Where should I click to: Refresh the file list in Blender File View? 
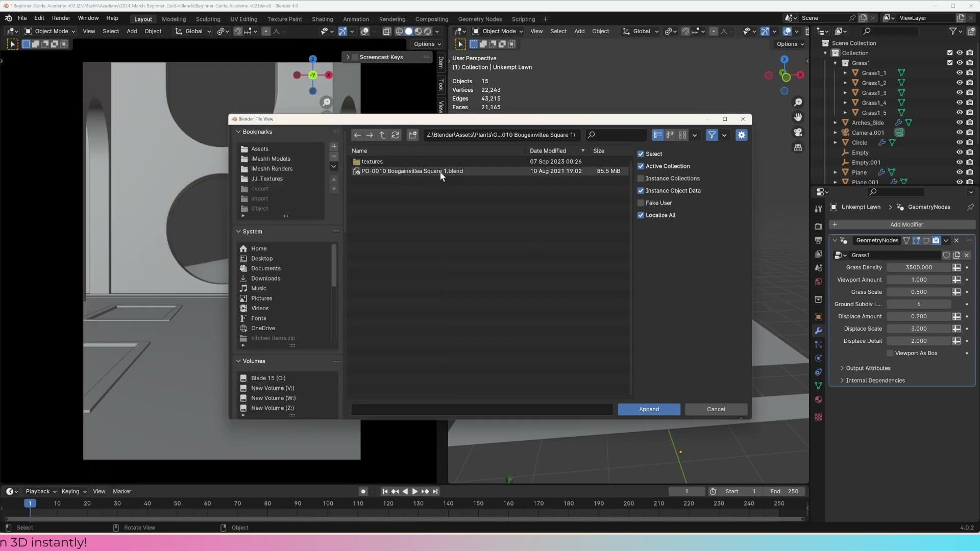(x=395, y=135)
